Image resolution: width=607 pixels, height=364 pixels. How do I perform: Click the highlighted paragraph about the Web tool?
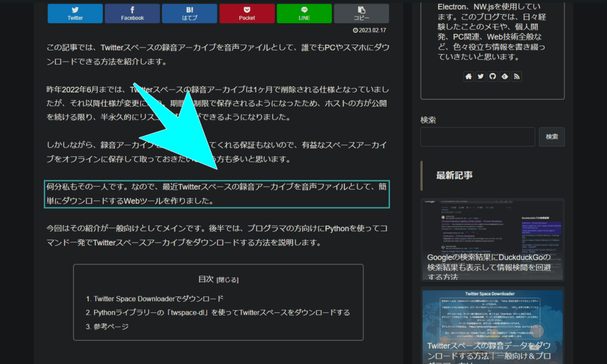[x=217, y=194]
